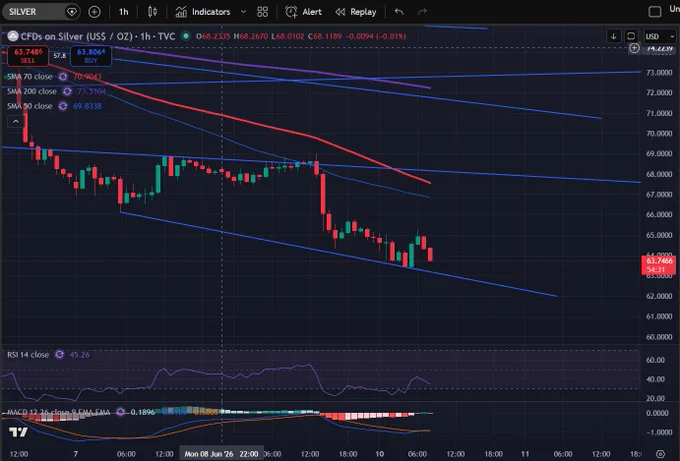Image resolution: width=680 pixels, height=461 pixels.
Task: Select the MACD 12 26 close legend label
Action: coord(59,412)
